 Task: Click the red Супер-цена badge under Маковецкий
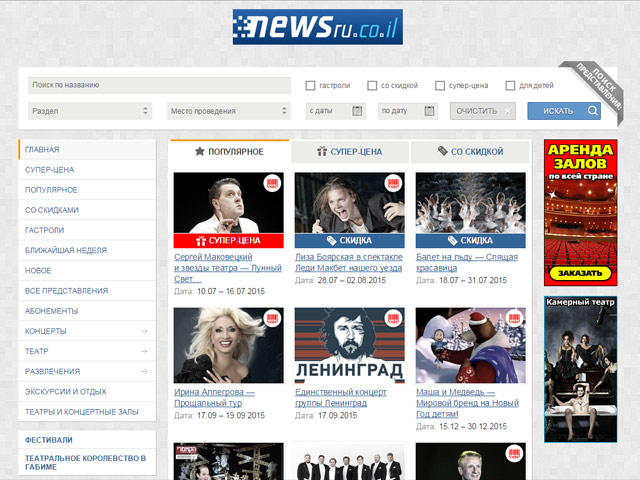pyautogui.click(x=229, y=241)
